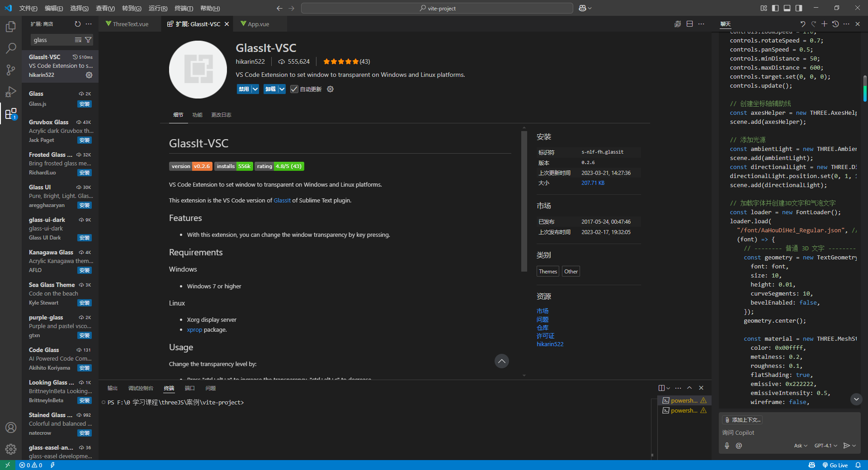
Task: Click the chat panel scrollbar
Action: coord(864,88)
